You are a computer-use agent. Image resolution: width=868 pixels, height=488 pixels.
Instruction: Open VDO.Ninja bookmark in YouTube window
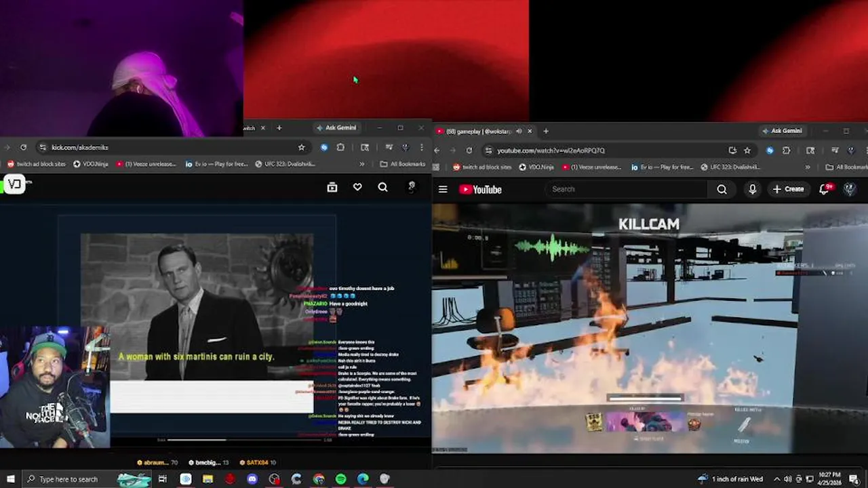(538, 167)
